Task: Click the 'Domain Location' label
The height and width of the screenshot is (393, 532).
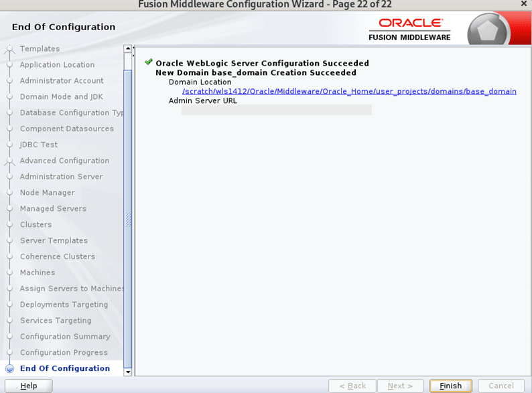Action: tap(200, 82)
